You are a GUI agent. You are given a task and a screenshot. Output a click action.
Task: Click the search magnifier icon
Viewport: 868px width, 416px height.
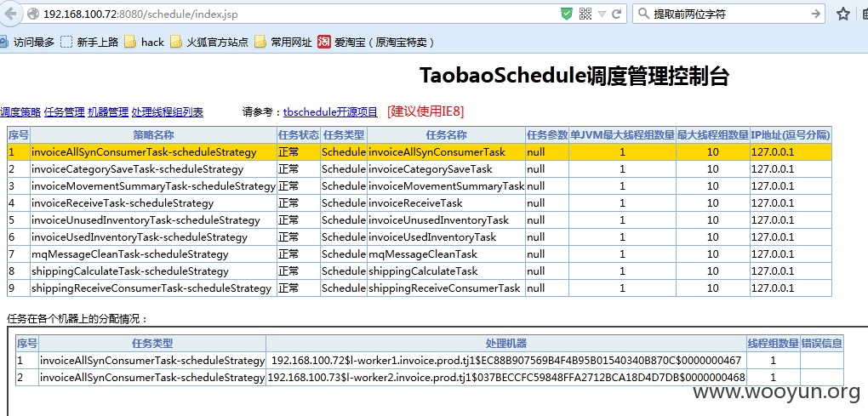(643, 14)
